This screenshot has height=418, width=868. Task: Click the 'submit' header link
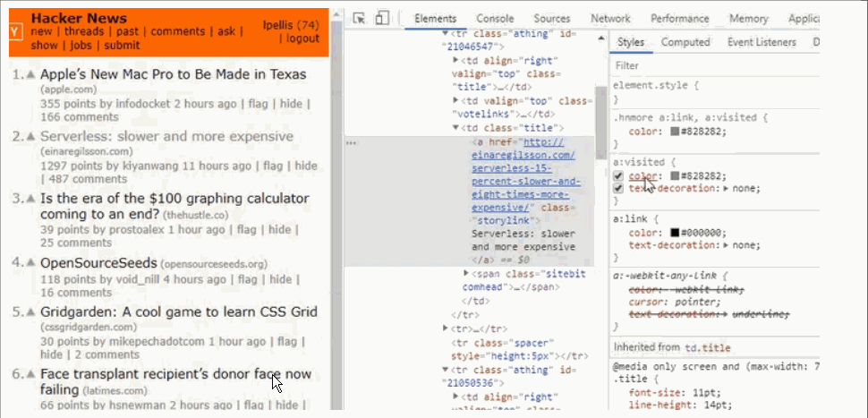(122, 46)
